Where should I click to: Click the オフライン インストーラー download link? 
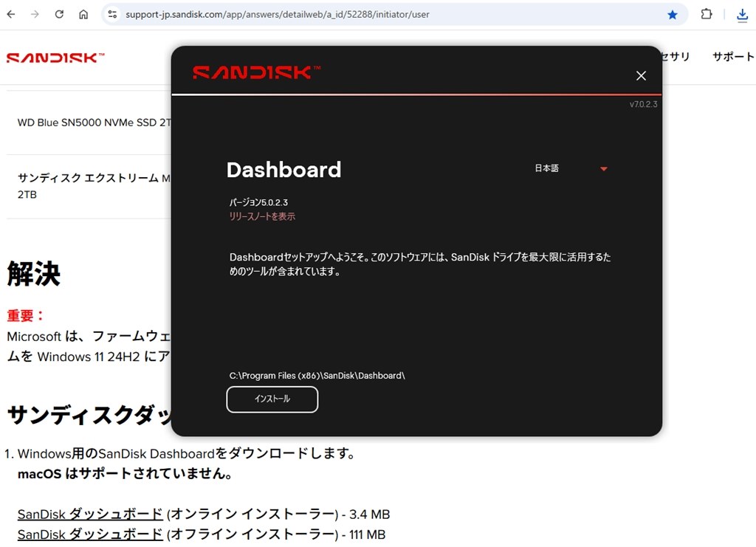tap(89, 534)
